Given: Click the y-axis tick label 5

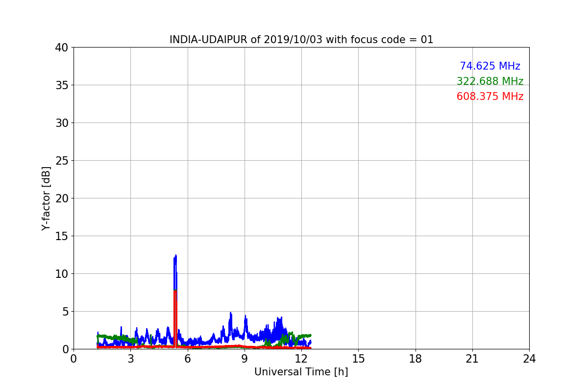Looking at the screenshot, I should 65,312.
